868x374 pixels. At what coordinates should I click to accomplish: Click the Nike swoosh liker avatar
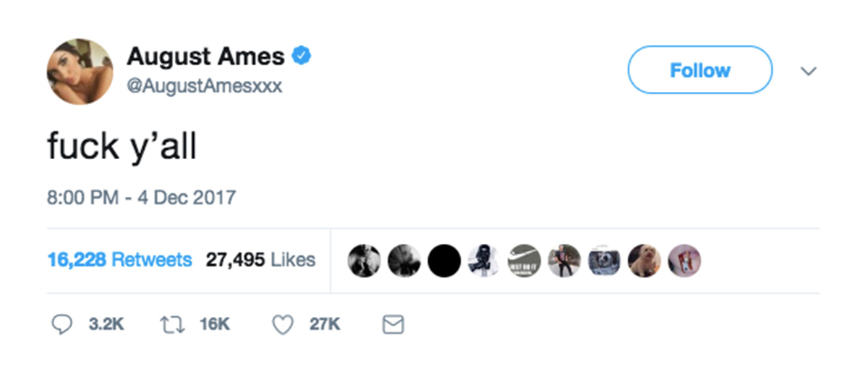click(x=524, y=260)
